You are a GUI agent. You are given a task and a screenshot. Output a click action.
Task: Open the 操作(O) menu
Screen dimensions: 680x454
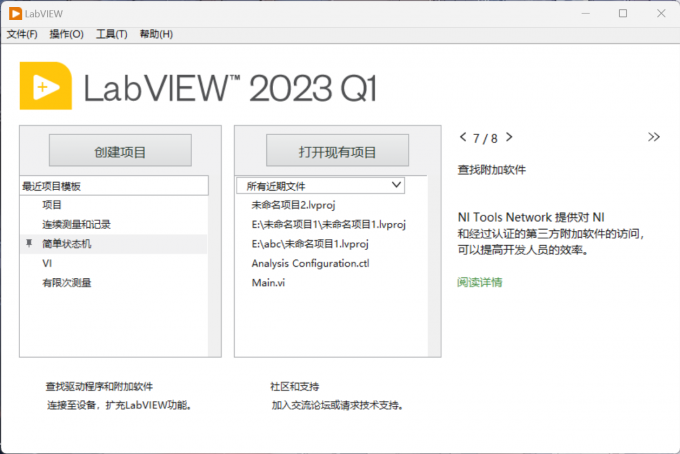[x=66, y=34]
